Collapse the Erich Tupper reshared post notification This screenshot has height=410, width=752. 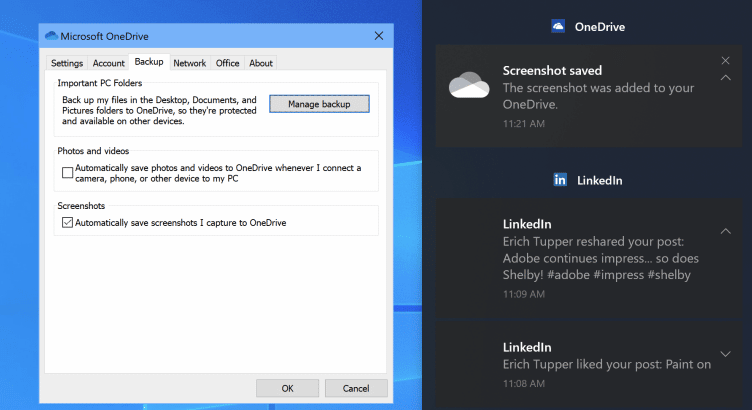(x=726, y=231)
